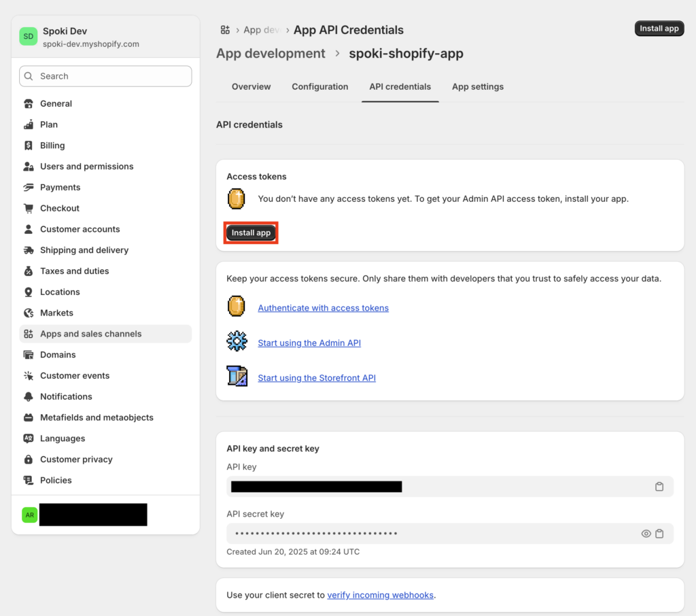The width and height of the screenshot is (696, 616).
Task: Click the gear icon beside Admin API link
Action: (x=237, y=342)
